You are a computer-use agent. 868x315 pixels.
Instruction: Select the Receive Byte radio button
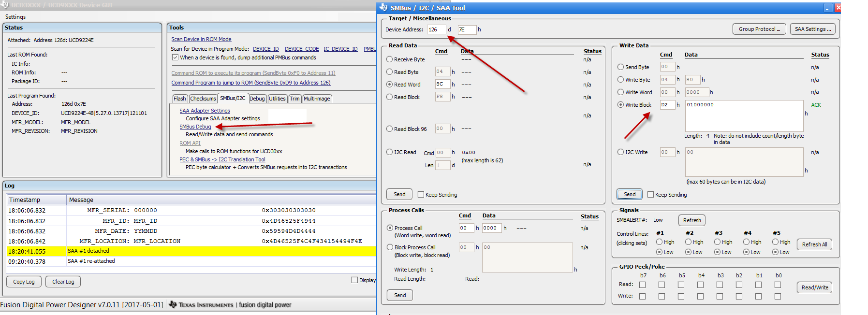point(389,59)
